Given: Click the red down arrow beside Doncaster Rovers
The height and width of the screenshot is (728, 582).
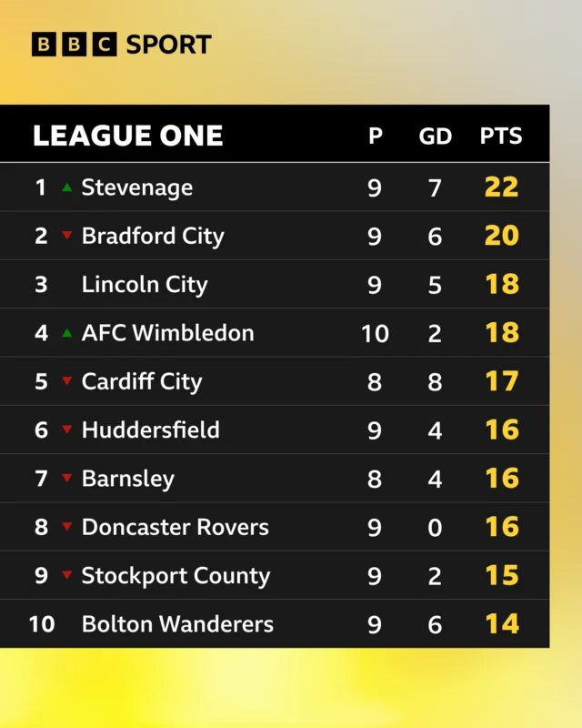Looking at the screenshot, I should 66,527.
